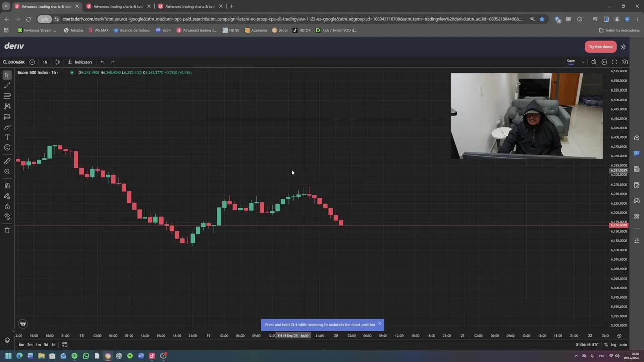Image resolution: width=644 pixels, height=362 pixels.
Task: Click the Save layout button
Action: [571, 62]
